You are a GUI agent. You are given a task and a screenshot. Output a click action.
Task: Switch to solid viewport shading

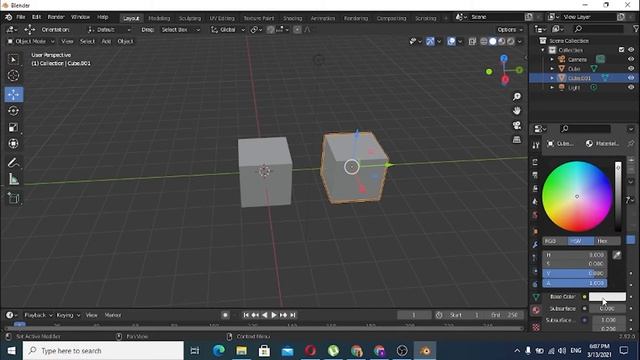[493, 41]
